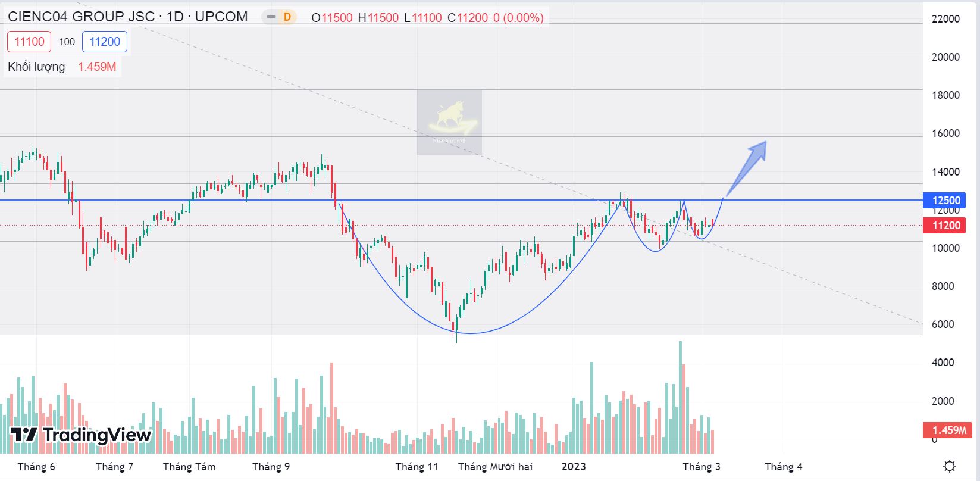
Task: Click the grey market status indicator
Action: pyautogui.click(x=271, y=17)
